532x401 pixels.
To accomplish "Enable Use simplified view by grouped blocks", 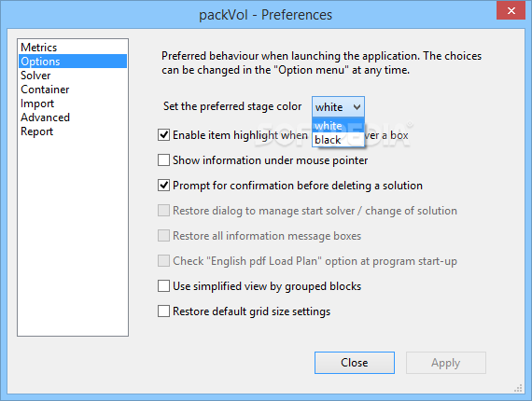I will [163, 286].
